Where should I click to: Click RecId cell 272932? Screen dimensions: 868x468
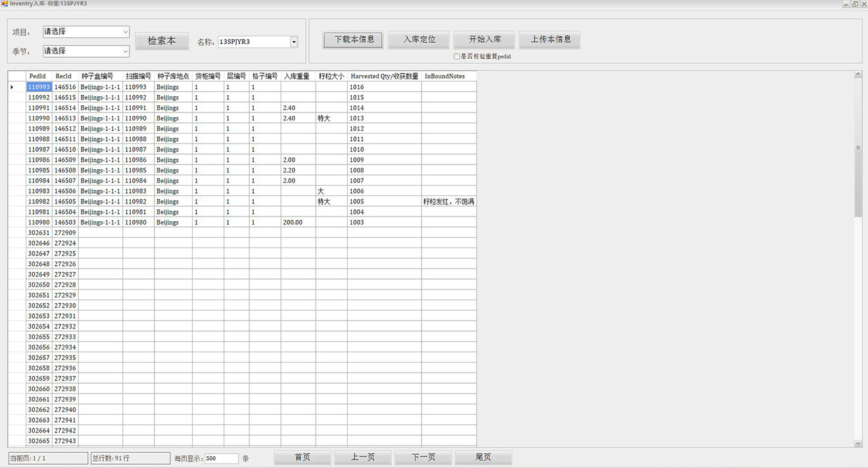[65, 326]
